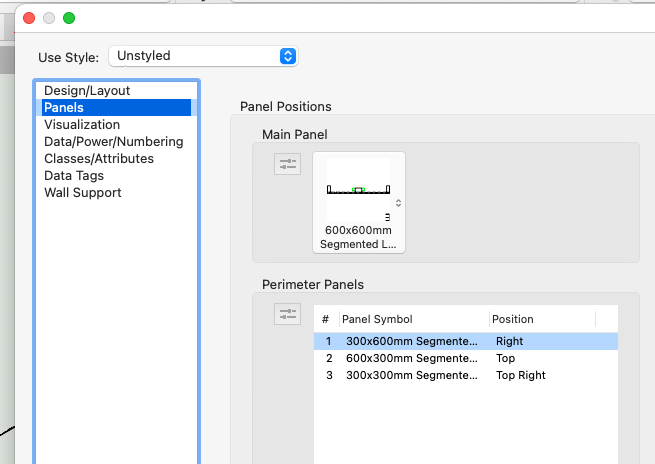This screenshot has height=464, width=655.
Task: Click the # column header
Action: point(326,319)
